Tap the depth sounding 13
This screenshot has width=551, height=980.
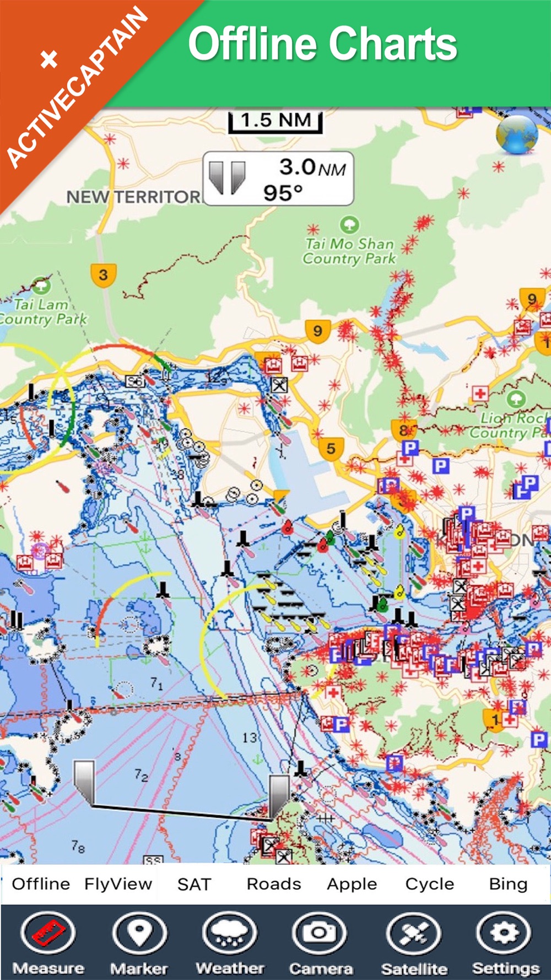click(250, 737)
